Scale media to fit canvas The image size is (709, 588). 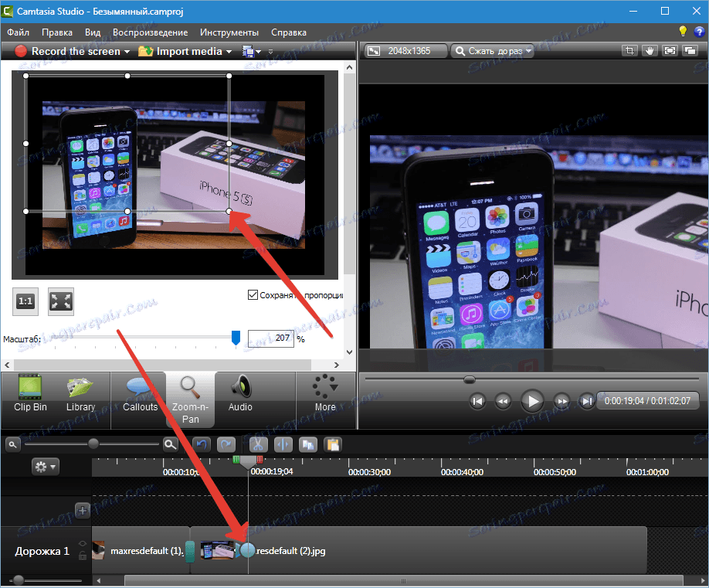tap(61, 301)
